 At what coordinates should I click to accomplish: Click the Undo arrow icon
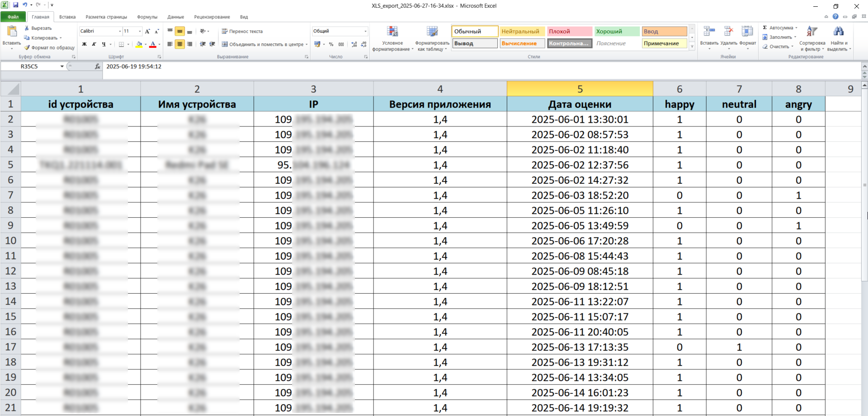[25, 5]
